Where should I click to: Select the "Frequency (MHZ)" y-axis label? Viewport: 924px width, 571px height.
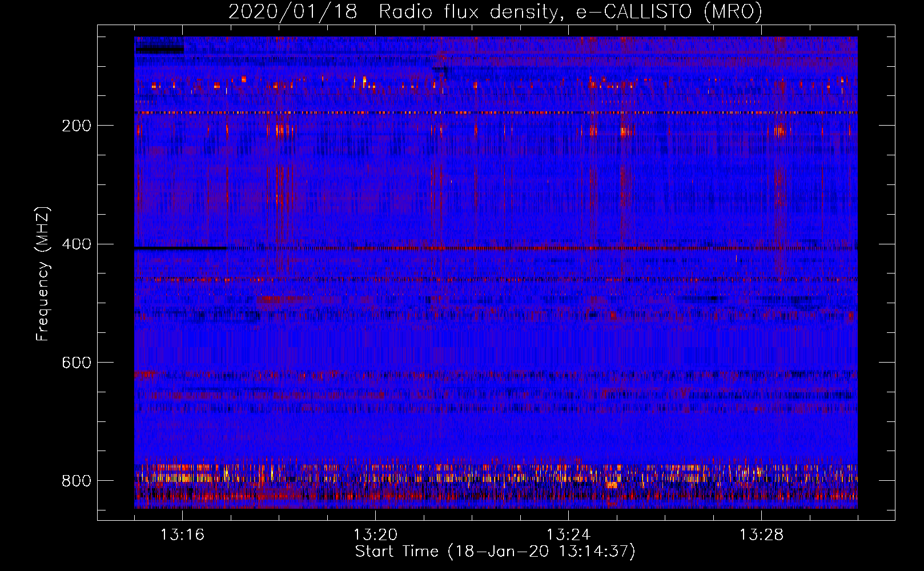tap(43, 274)
